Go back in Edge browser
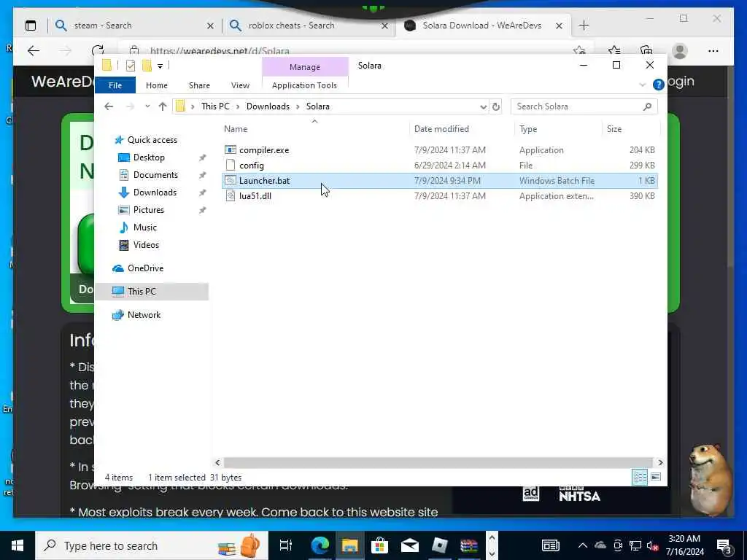 click(34, 50)
